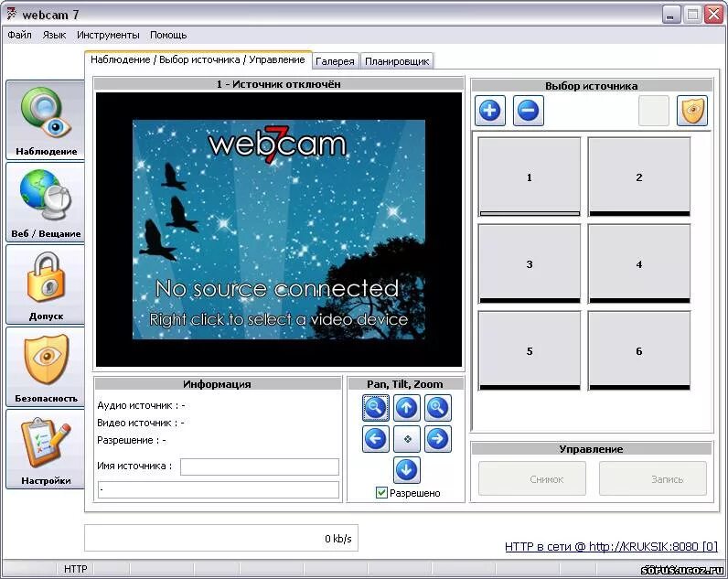This screenshot has width=728, height=579.
Task: Select the Наблюдение / Выбор источника / Управление tab
Action: (x=198, y=59)
